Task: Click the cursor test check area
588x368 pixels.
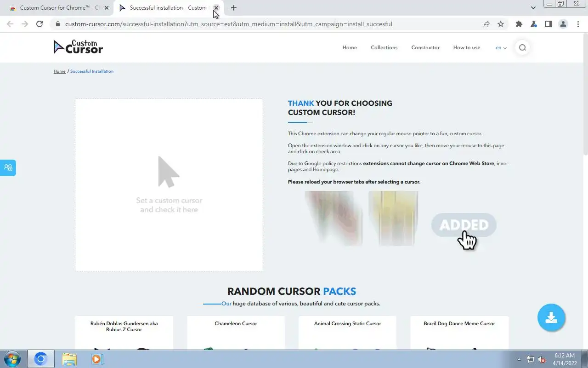Action: pyautogui.click(x=169, y=185)
